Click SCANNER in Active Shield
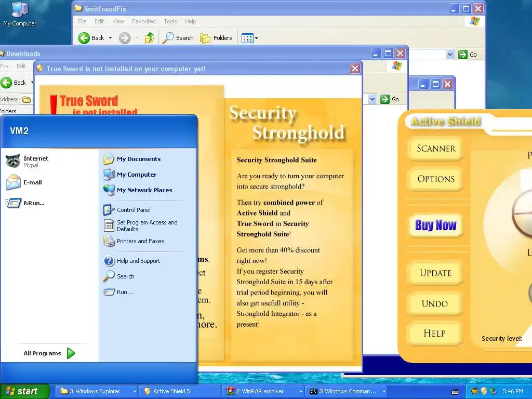 [436, 149]
